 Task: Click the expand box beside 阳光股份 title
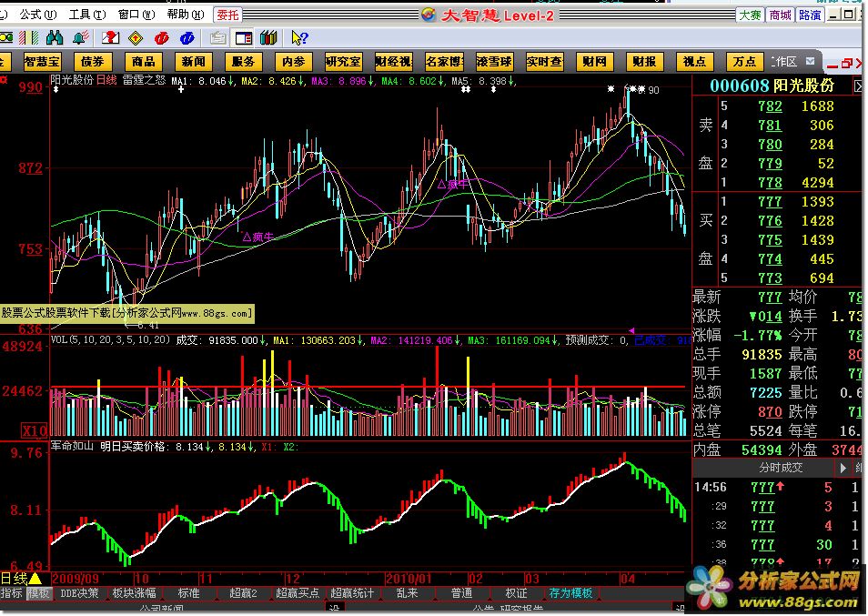click(858, 86)
